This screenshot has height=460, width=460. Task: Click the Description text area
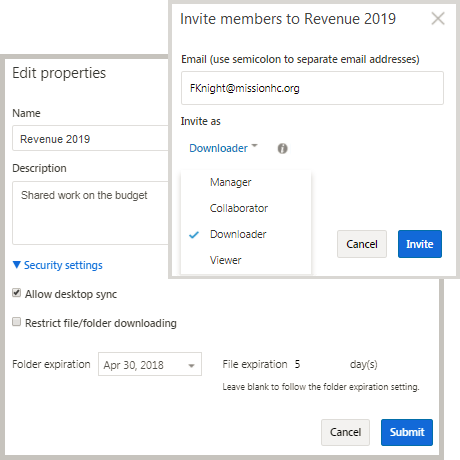(91, 213)
